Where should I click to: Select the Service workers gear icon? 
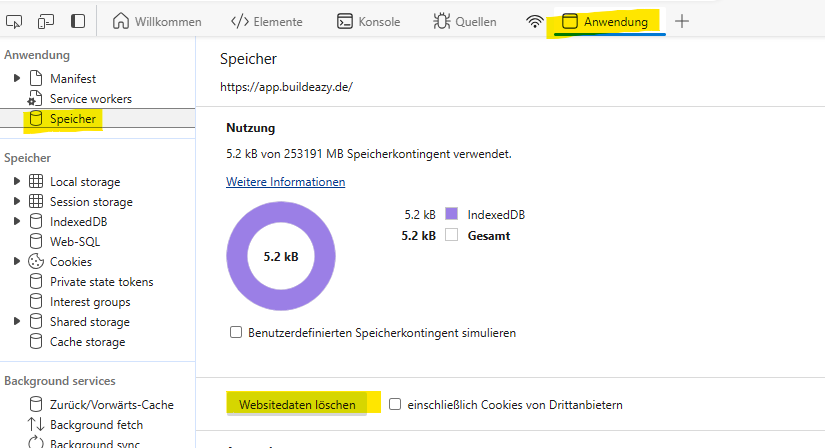pos(36,99)
